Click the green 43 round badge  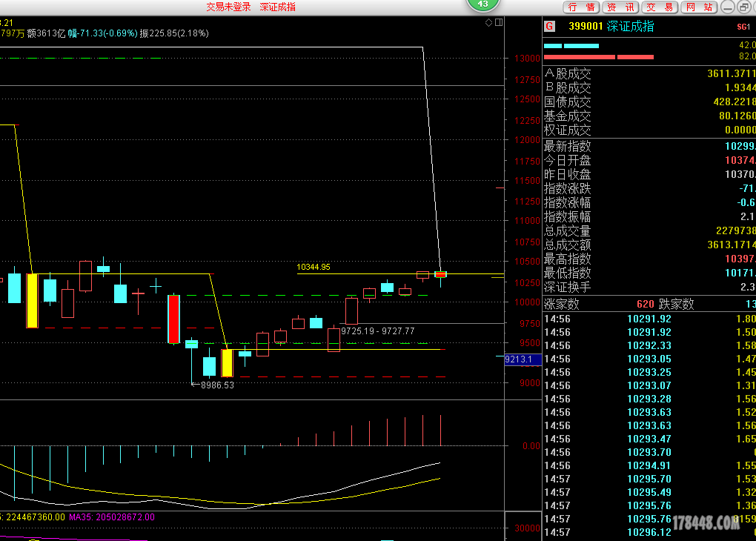(x=483, y=4)
